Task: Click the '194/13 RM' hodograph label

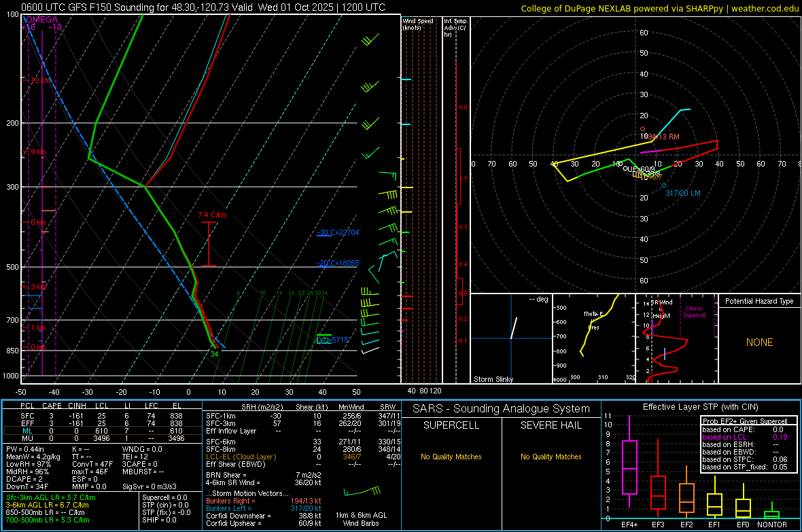Action: pos(663,137)
